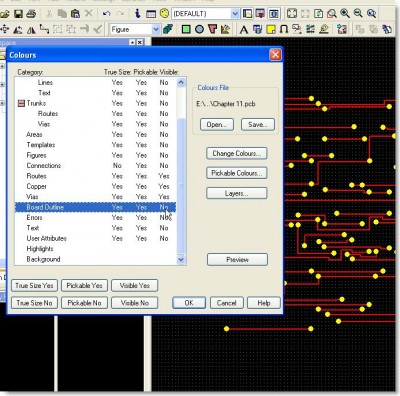Click the E:\...\Chapter 11.pcb file path
400x396 pixels.
tap(226, 104)
